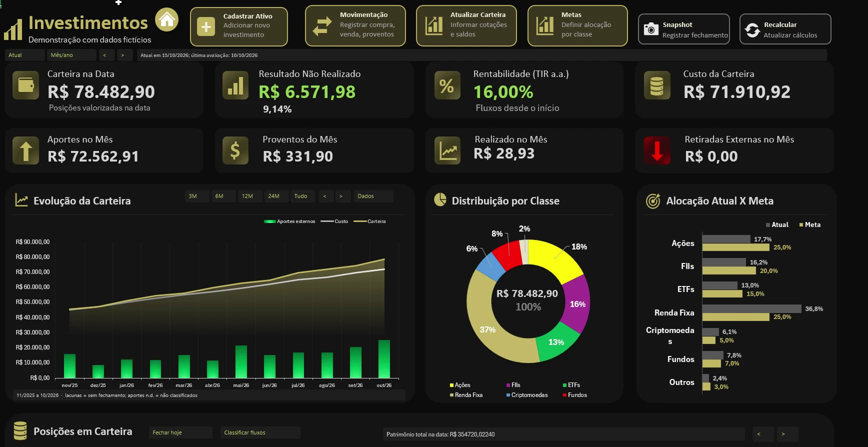Click the Custo legend line
This screenshot has height=447, width=868.
point(327,221)
